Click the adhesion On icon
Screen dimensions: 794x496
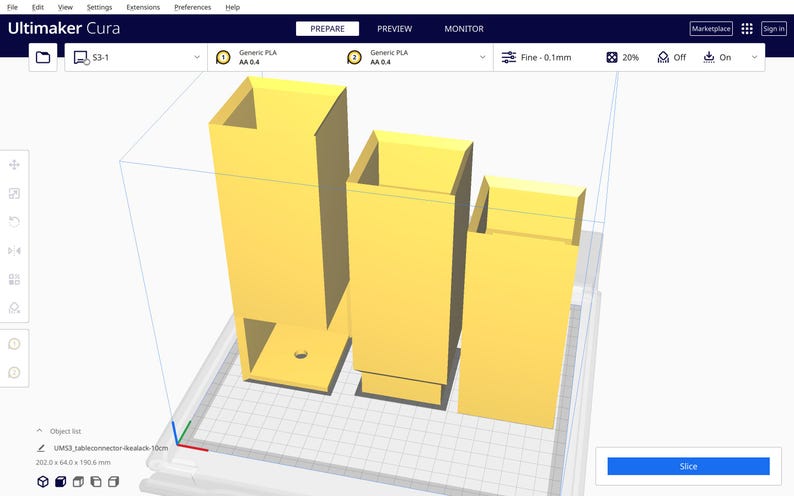[x=709, y=57]
